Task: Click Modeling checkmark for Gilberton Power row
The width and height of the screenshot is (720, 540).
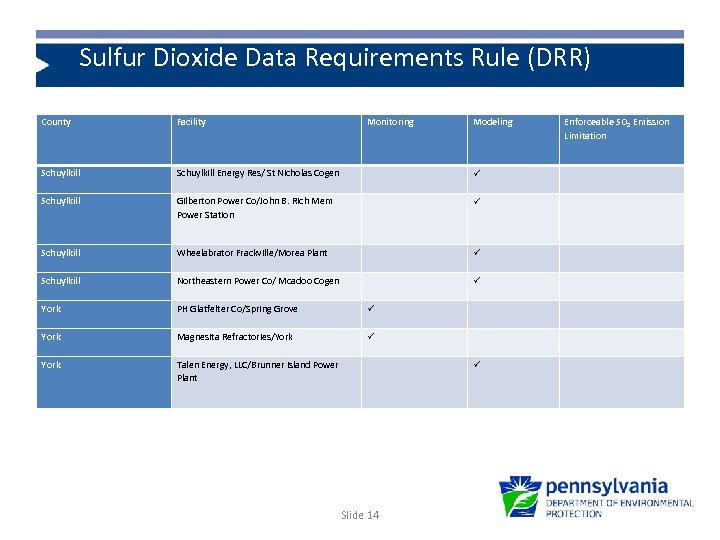Action: 477,201
